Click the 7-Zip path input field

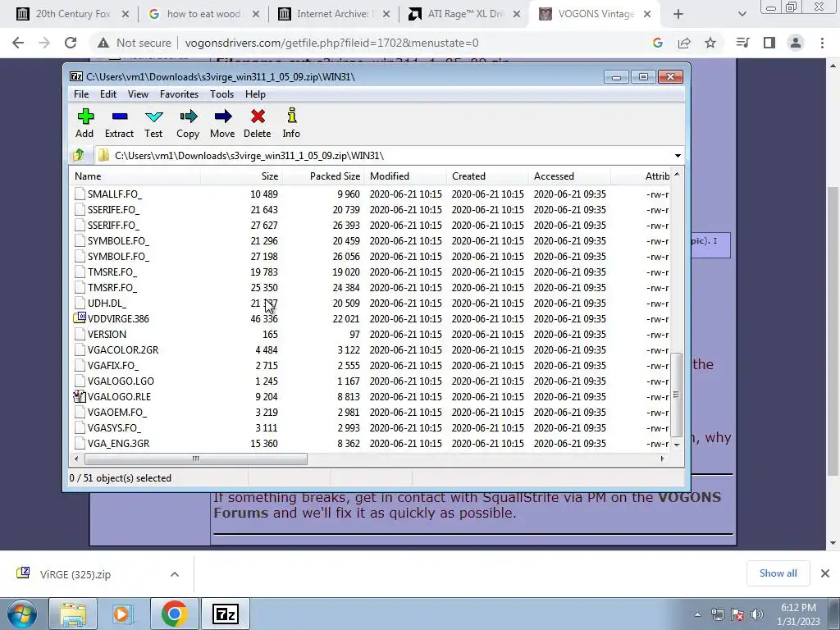click(384, 155)
